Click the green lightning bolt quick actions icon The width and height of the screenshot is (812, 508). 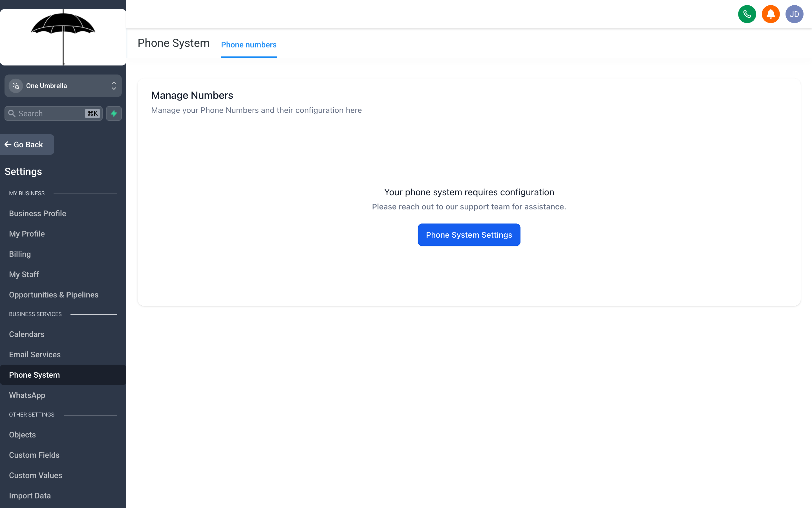(x=114, y=113)
